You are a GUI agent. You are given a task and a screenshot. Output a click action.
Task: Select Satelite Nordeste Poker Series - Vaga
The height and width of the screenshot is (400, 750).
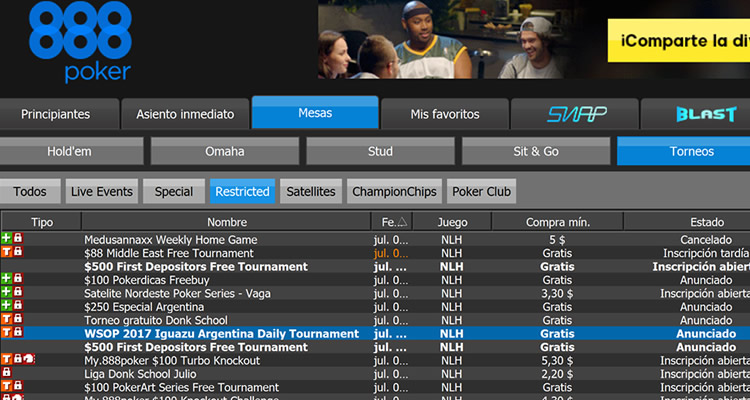pos(375,293)
